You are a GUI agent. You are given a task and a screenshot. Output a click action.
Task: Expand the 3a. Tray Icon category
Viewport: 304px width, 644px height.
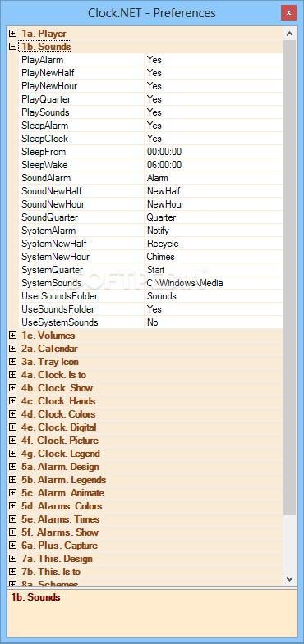pyautogui.click(x=13, y=362)
